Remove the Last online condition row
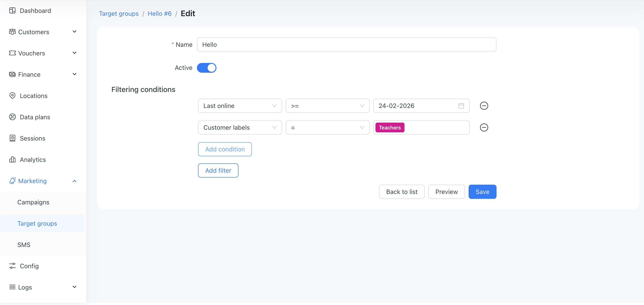Image resolution: width=644 pixels, height=305 pixels. (484, 106)
